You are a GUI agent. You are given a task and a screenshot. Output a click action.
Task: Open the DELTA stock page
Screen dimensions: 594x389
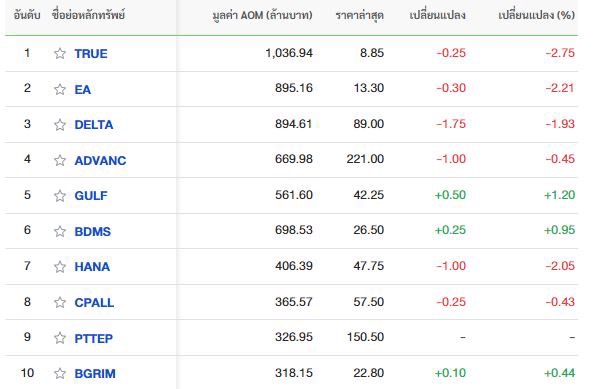pos(94,125)
